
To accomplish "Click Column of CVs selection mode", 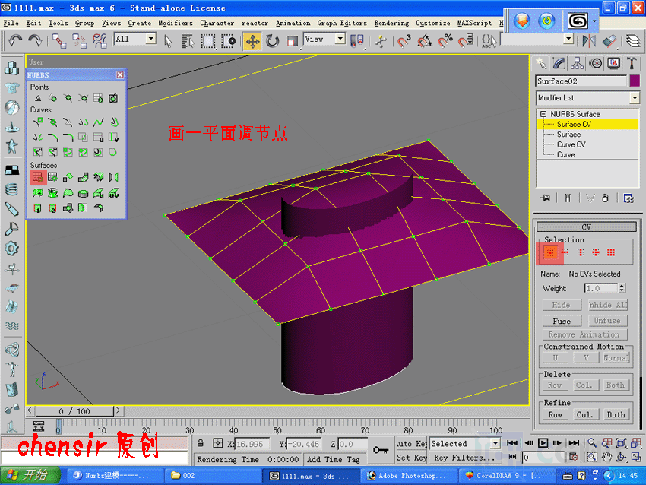I will coord(581,252).
